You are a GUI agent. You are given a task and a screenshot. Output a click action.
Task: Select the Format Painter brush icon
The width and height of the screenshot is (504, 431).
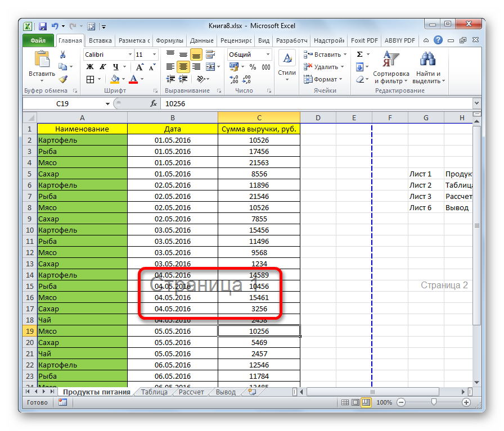tap(63, 79)
